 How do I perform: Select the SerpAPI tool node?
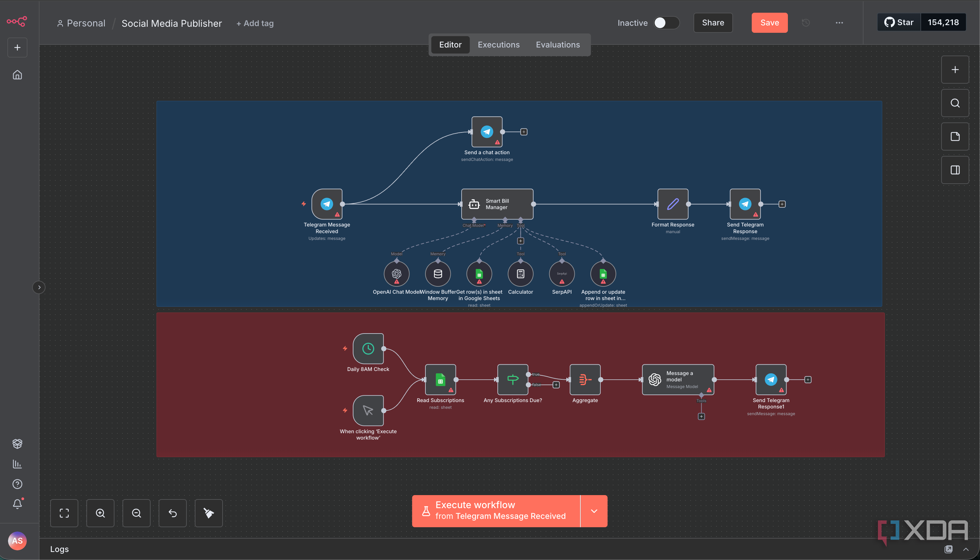pos(562,274)
